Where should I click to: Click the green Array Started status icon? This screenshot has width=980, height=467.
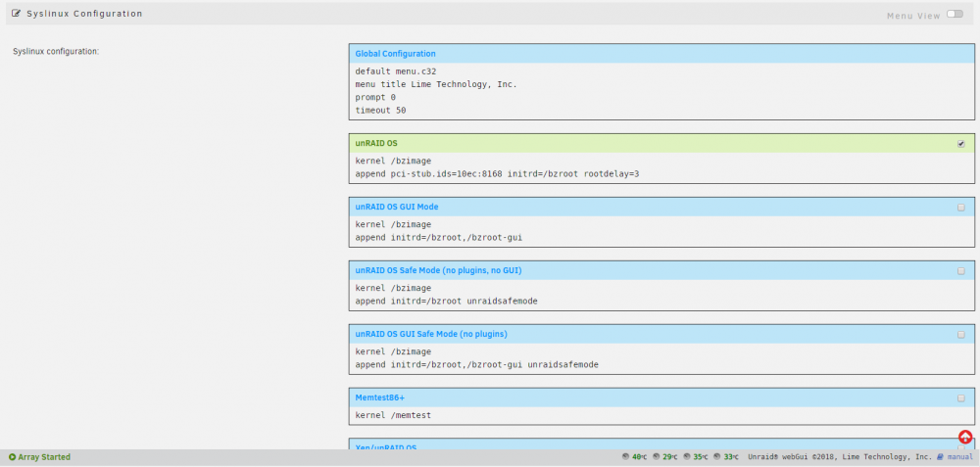(x=13, y=457)
